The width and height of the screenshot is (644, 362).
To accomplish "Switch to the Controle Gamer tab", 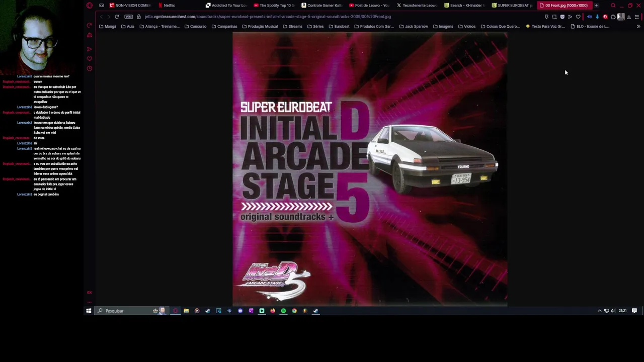I will [322, 6].
